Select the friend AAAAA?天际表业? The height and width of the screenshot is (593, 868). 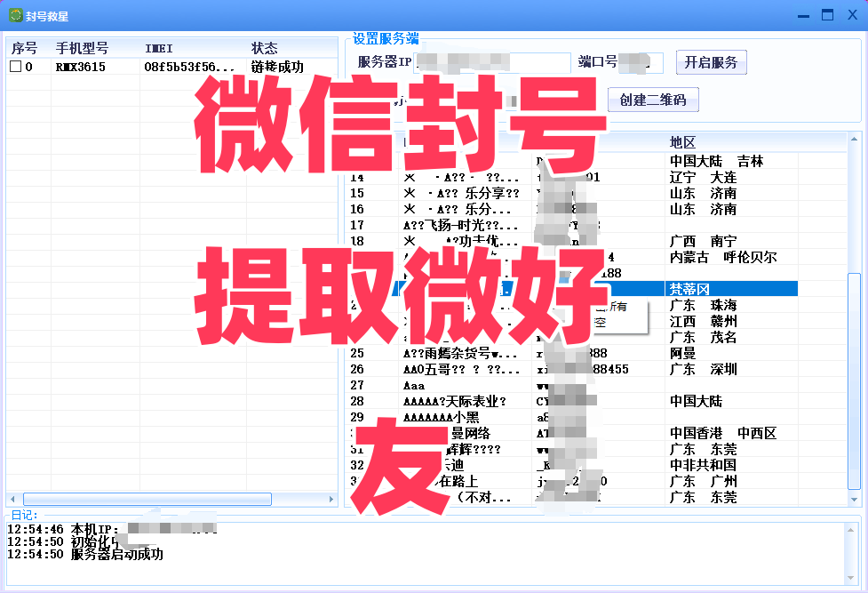click(455, 401)
